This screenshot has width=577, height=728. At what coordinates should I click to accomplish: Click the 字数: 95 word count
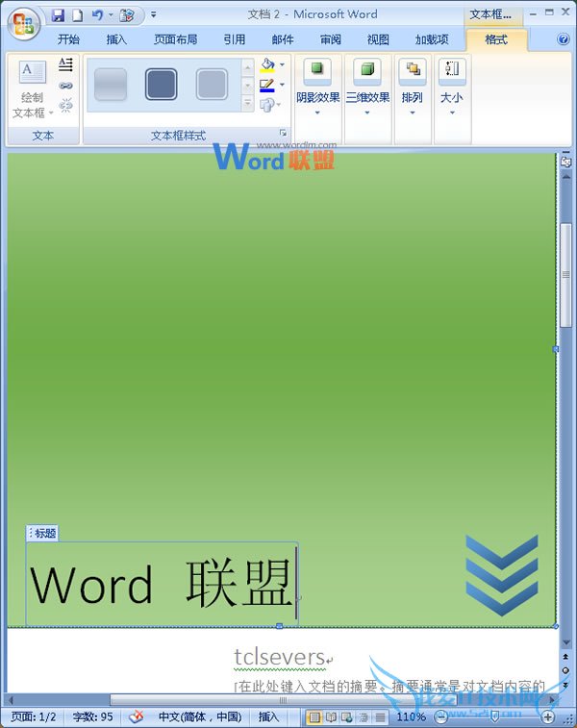click(x=92, y=716)
